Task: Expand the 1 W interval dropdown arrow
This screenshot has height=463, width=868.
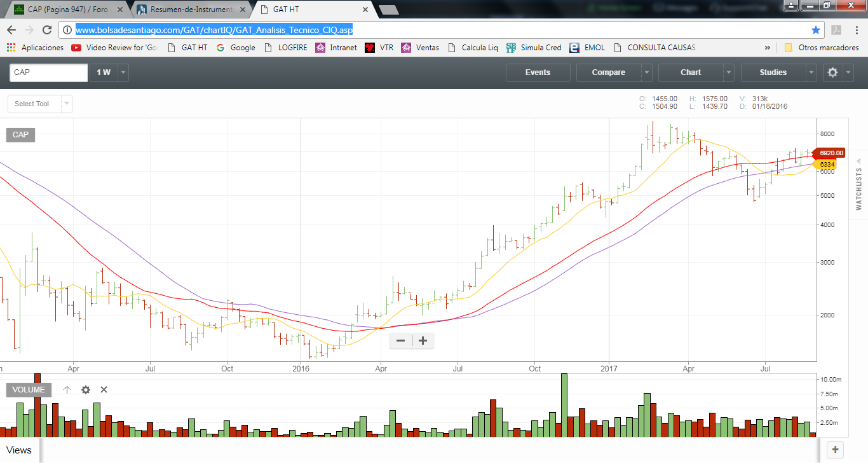Action: [x=123, y=73]
